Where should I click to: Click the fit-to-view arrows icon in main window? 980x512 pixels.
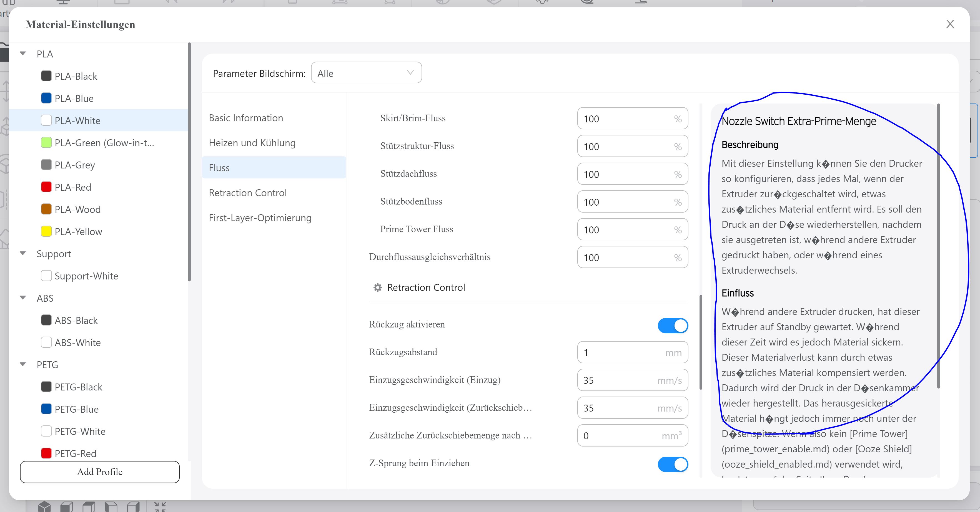160,506
